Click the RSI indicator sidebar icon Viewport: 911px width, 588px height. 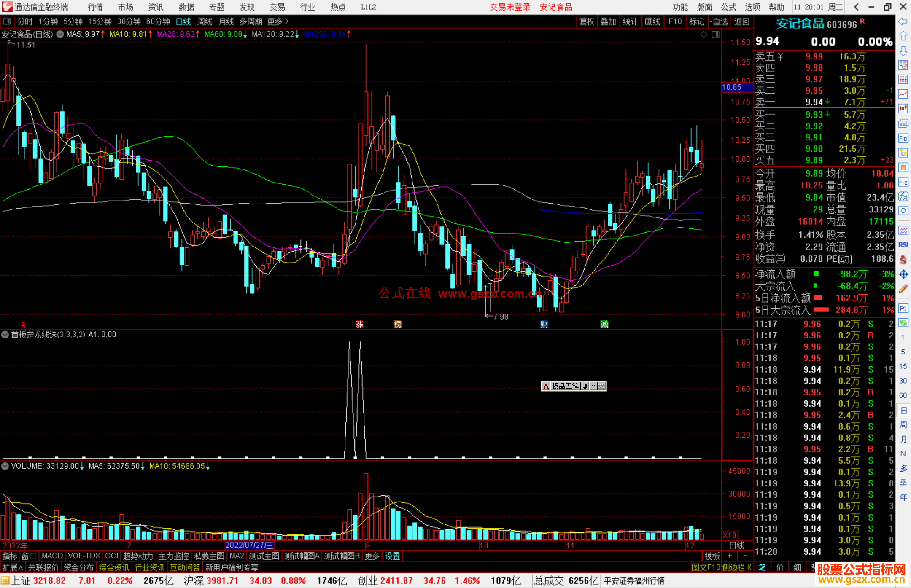pos(903,245)
